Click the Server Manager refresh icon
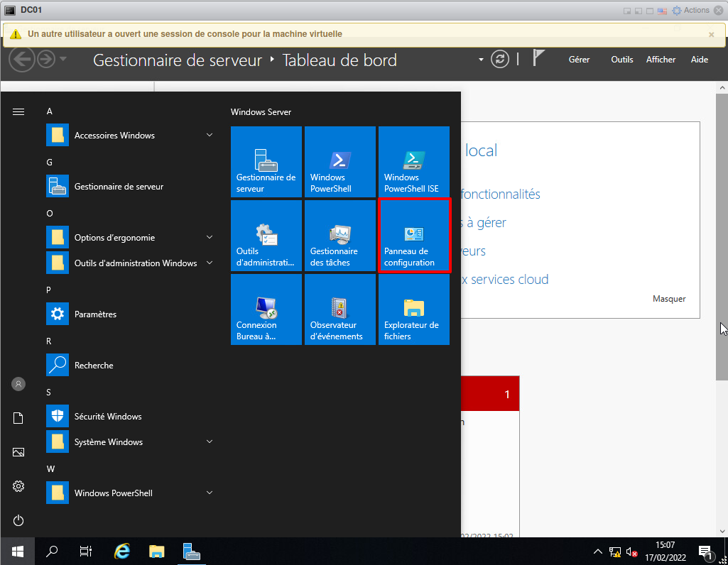 pos(501,60)
